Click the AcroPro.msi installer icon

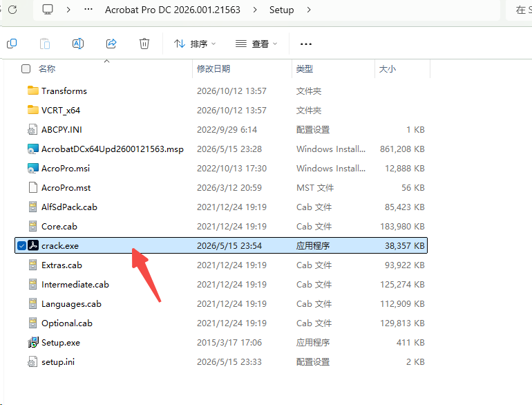pos(33,168)
